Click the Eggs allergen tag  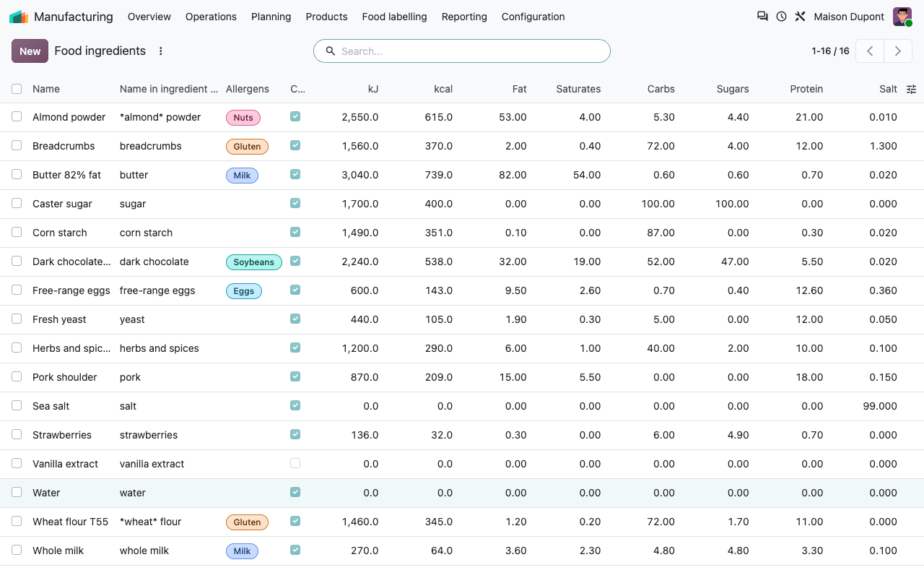coord(244,291)
